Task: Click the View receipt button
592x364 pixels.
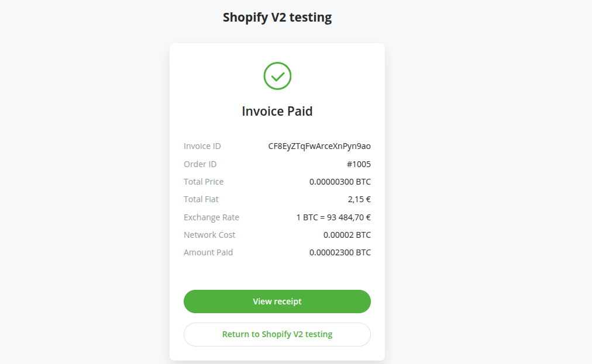Action: click(x=277, y=301)
